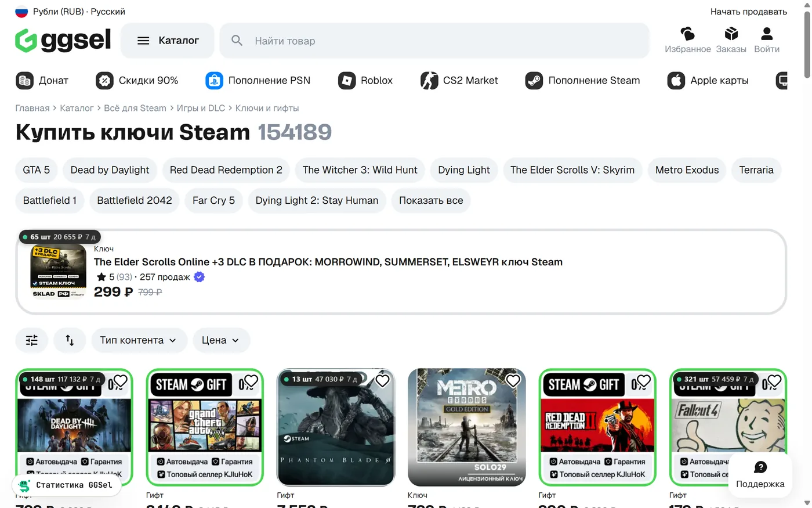
Task: Favorite the Phantom Blade card
Action: click(382, 381)
